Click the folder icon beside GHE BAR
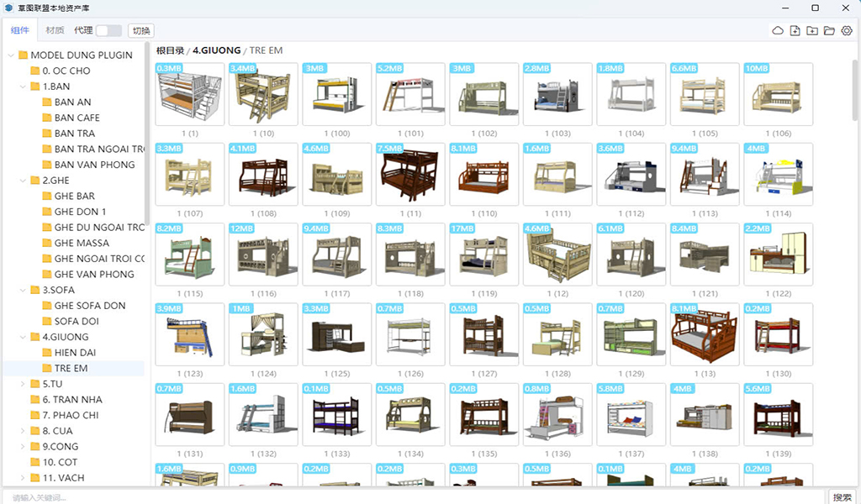861x504 pixels. click(x=47, y=196)
